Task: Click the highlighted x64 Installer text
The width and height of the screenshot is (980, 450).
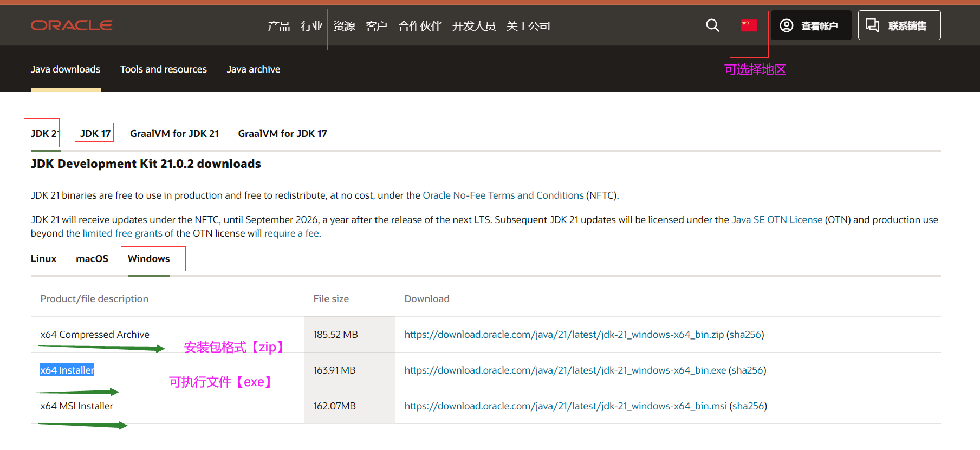Action: coord(67,370)
